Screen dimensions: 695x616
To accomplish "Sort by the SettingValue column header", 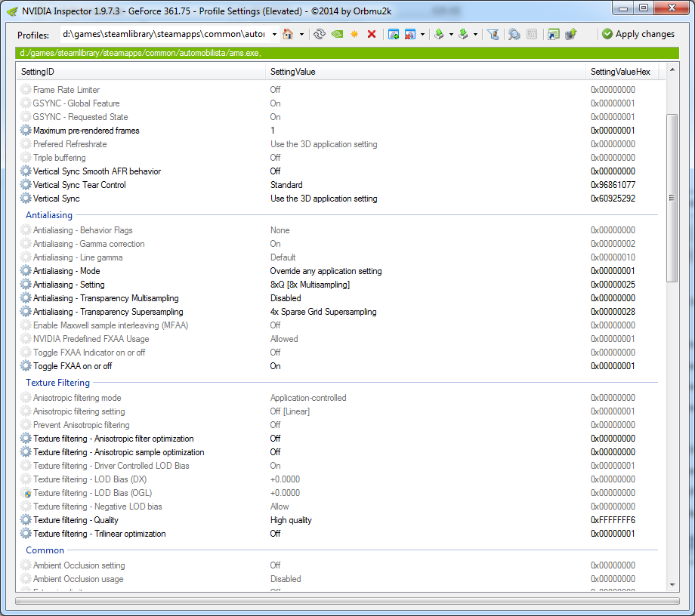I will point(426,72).
